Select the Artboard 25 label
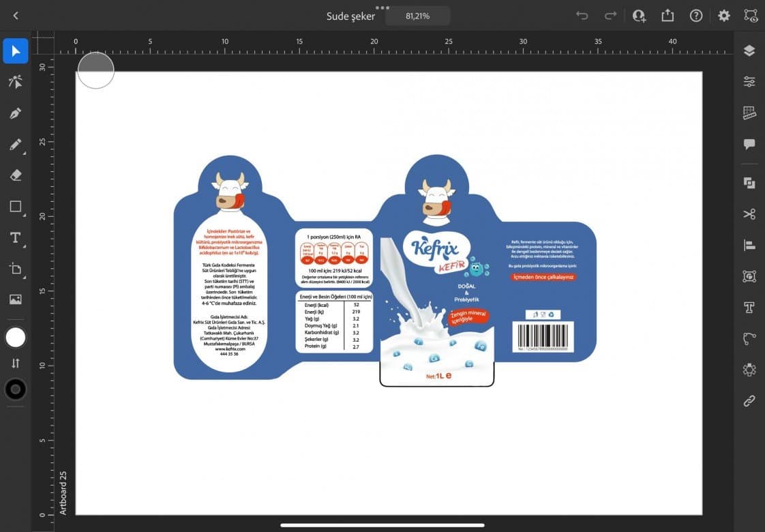The height and width of the screenshot is (532, 765). tap(63, 493)
